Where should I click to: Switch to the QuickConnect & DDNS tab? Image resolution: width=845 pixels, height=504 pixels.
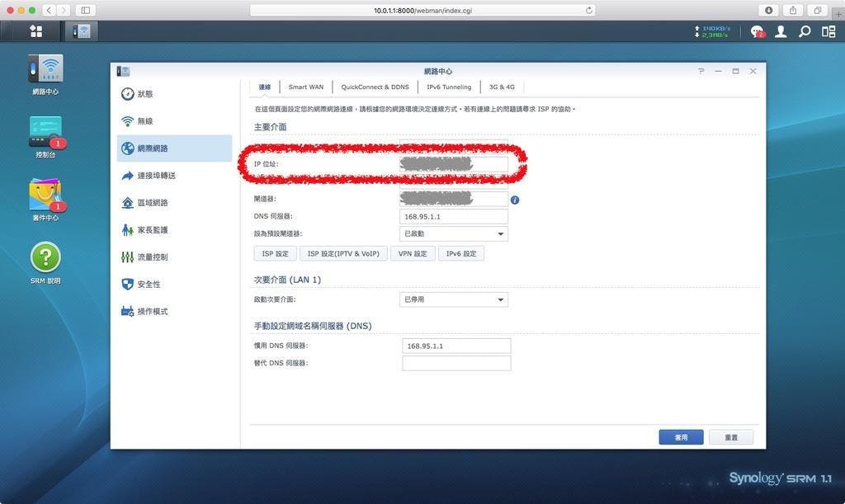375,87
